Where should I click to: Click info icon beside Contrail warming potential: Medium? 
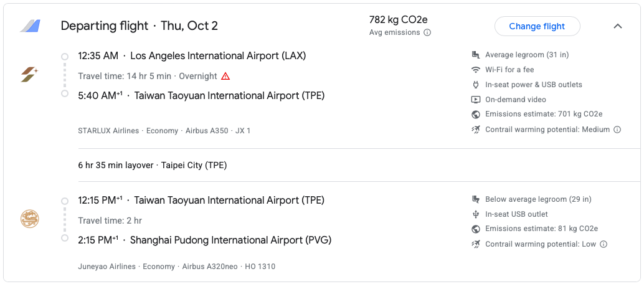pyautogui.click(x=617, y=130)
